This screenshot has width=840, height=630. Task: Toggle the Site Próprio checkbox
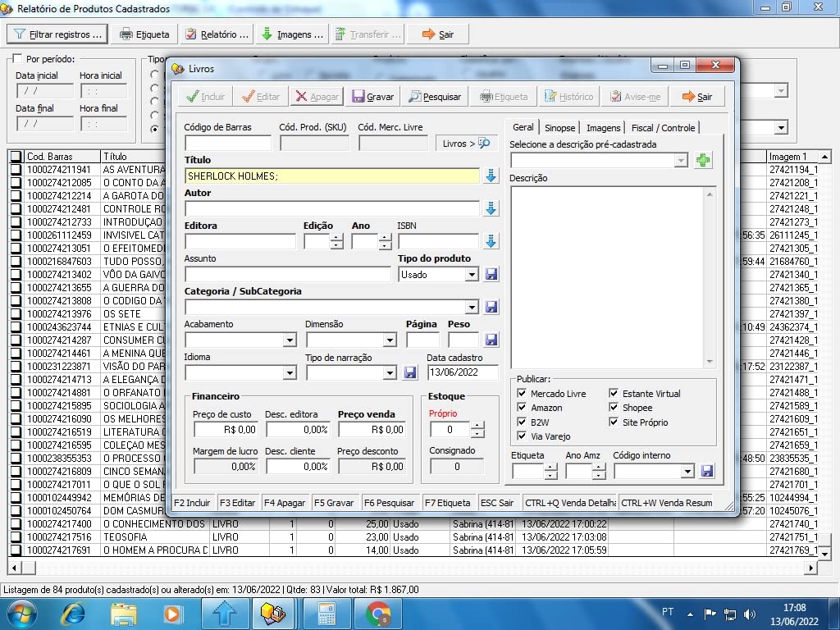(x=614, y=422)
